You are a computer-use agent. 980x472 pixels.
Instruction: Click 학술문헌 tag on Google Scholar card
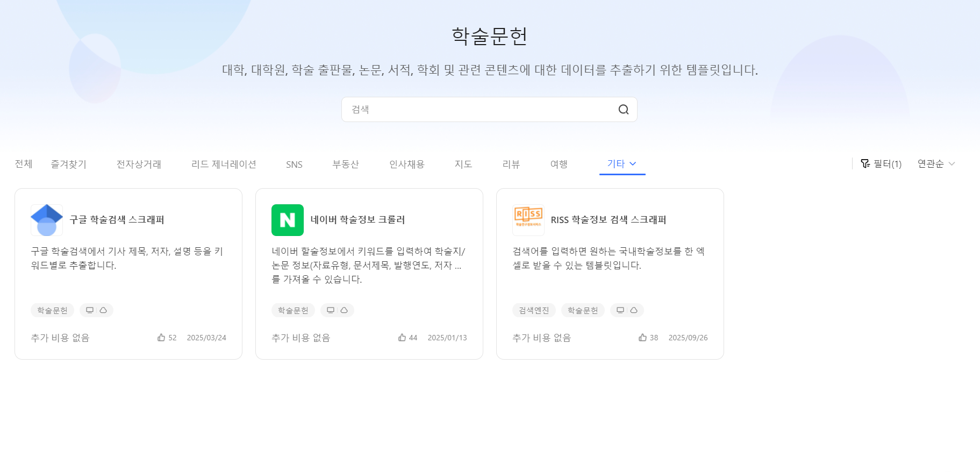coord(52,310)
